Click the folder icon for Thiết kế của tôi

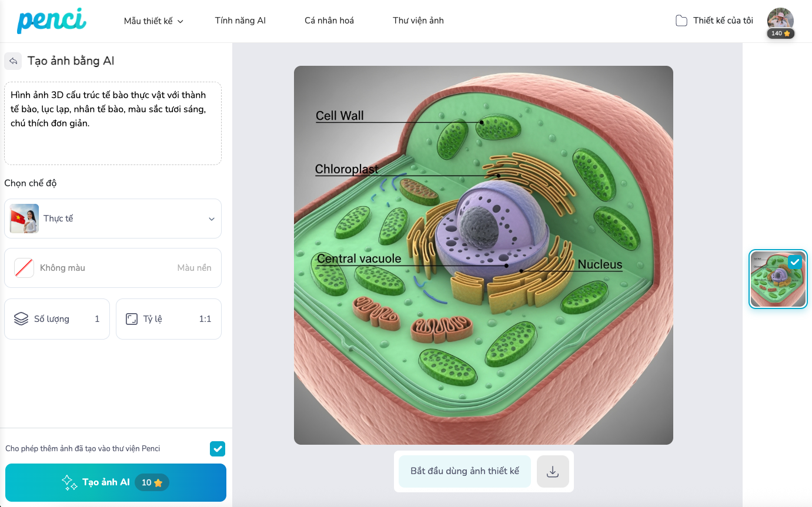click(x=681, y=21)
